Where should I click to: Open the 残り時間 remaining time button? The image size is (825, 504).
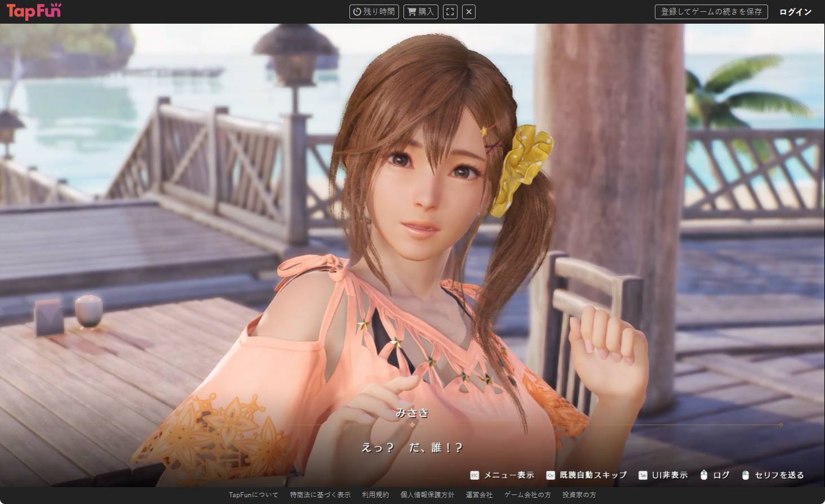[x=374, y=12]
